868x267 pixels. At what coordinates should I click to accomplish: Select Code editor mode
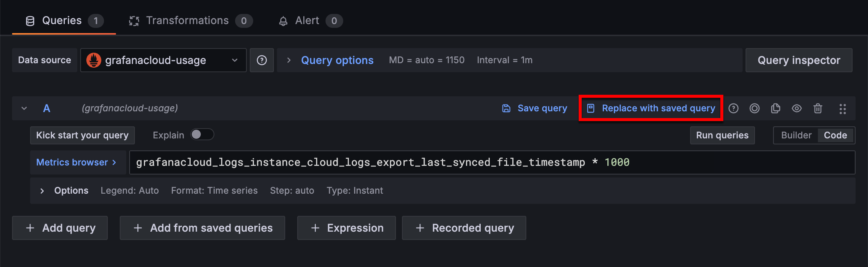(x=835, y=135)
